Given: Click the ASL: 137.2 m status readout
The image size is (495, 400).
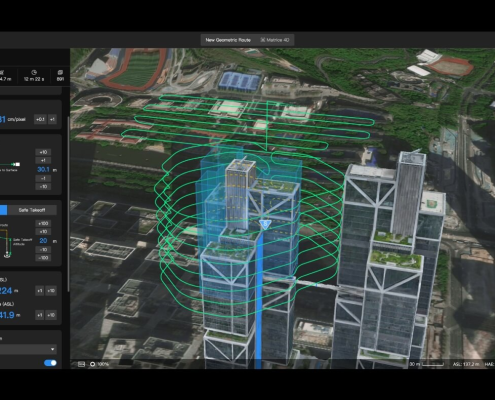Looking at the screenshot, I should click(x=466, y=364).
